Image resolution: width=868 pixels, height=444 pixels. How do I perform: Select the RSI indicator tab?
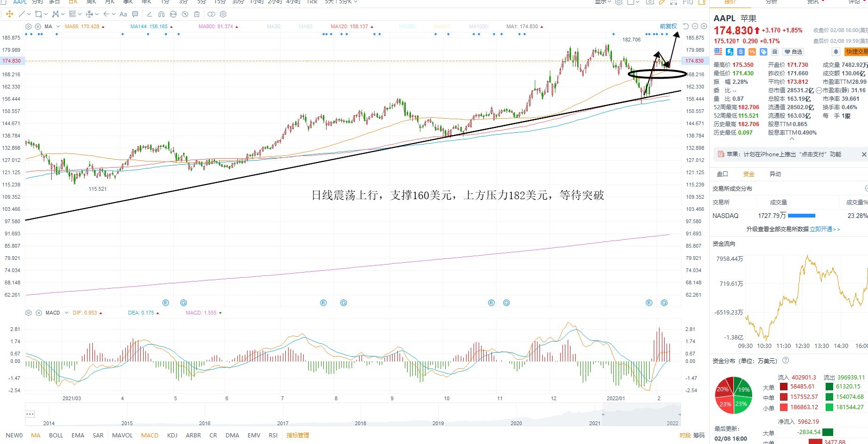(273, 436)
